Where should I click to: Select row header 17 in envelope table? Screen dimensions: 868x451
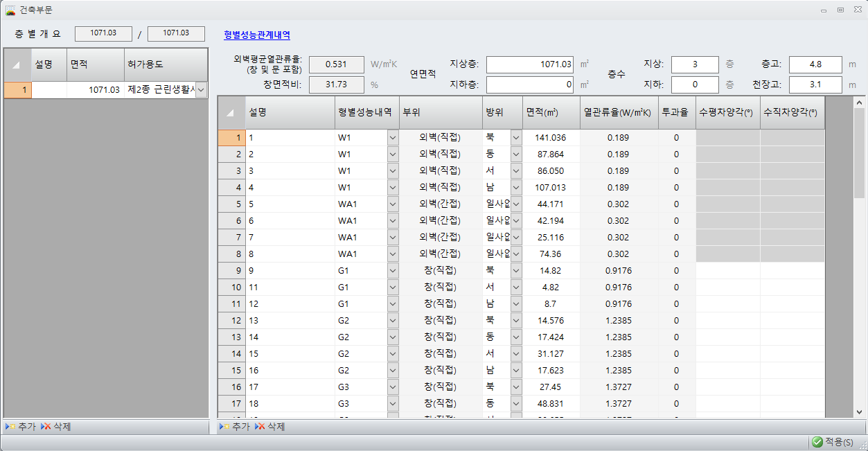pyautogui.click(x=231, y=404)
